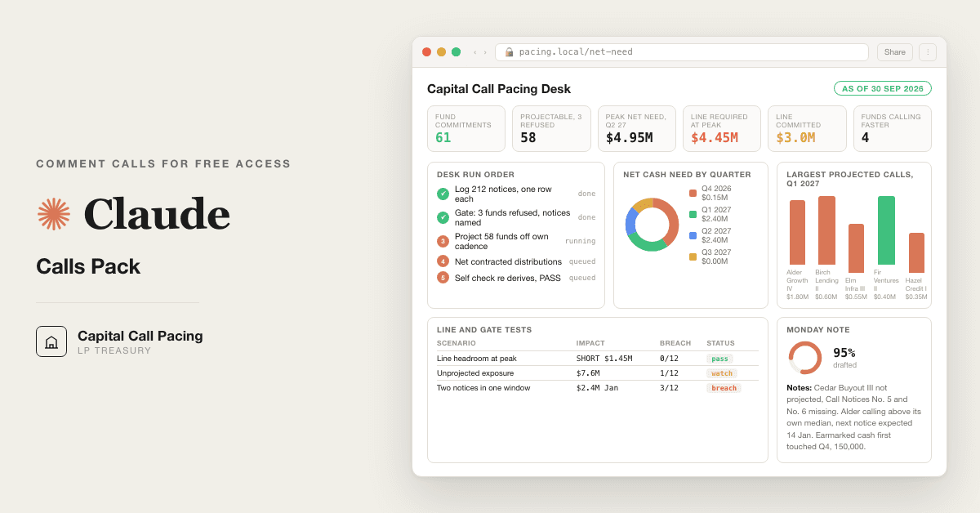Click the Calls Pack title
Screen dimensions: 980x513
click(x=88, y=266)
